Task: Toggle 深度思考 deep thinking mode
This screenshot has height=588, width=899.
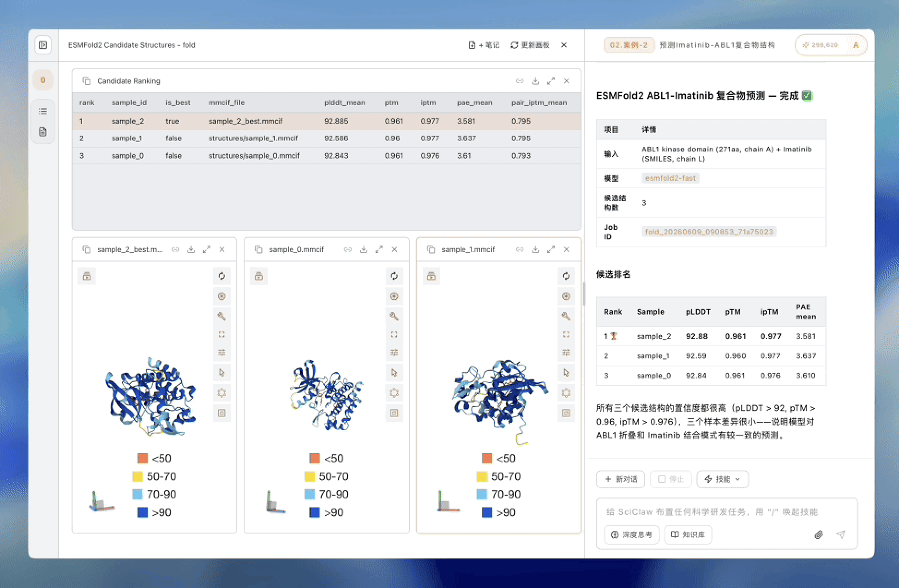Action: (632, 534)
